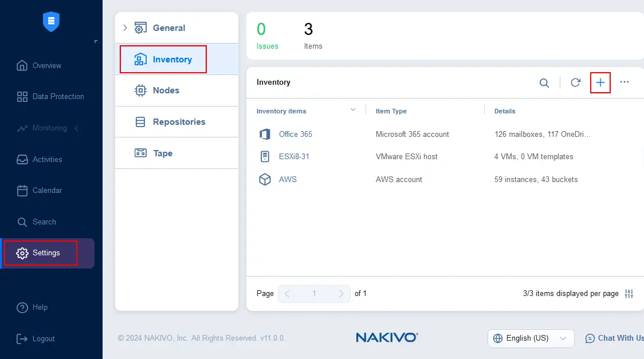Image resolution: width=644 pixels, height=359 pixels.
Task: Open the Monitoring chart icon
Action: 22,128
